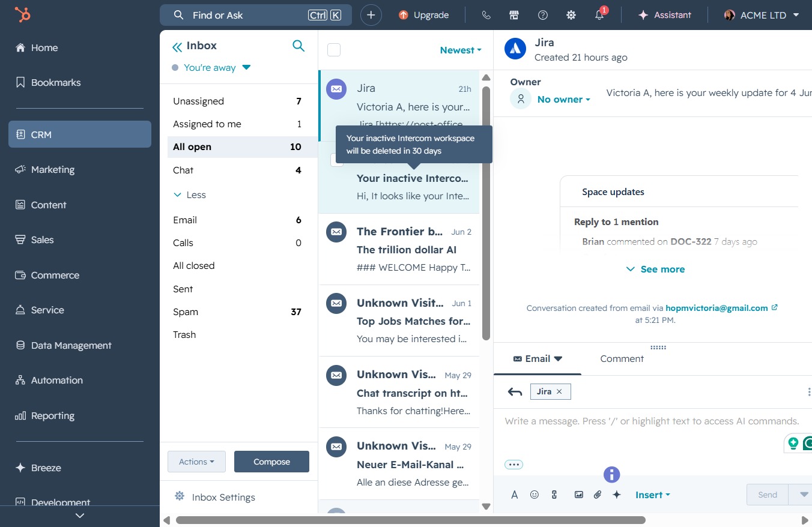Go to Marketing in the sidebar
812x527 pixels.
coord(80,170)
